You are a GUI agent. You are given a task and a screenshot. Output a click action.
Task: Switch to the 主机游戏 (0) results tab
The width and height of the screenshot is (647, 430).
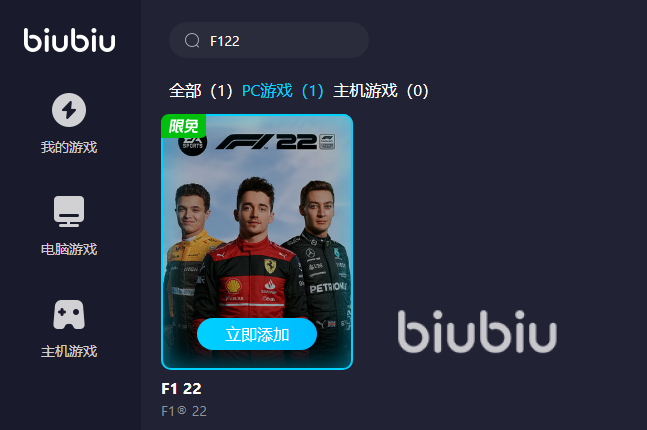(381, 91)
